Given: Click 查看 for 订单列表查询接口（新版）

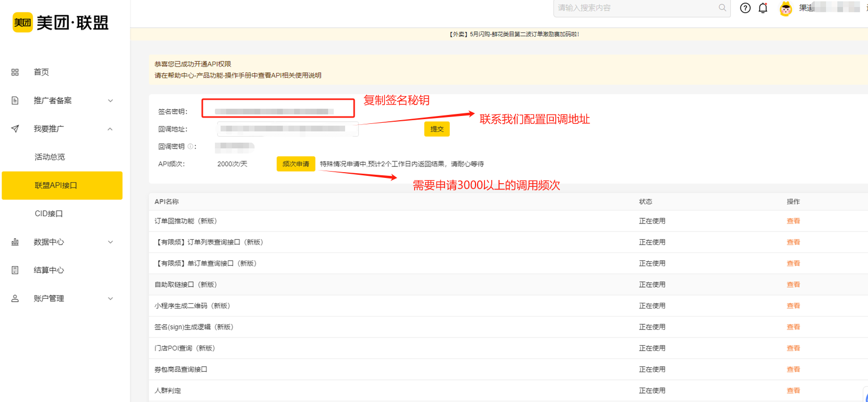Looking at the screenshot, I should (x=793, y=242).
